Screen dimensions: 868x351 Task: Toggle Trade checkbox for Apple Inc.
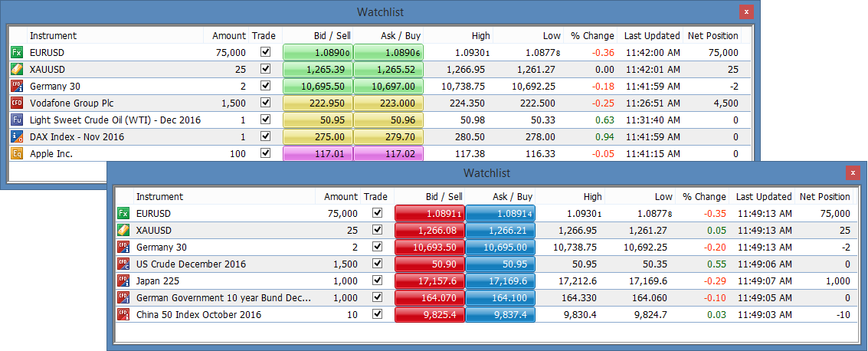[x=265, y=153]
